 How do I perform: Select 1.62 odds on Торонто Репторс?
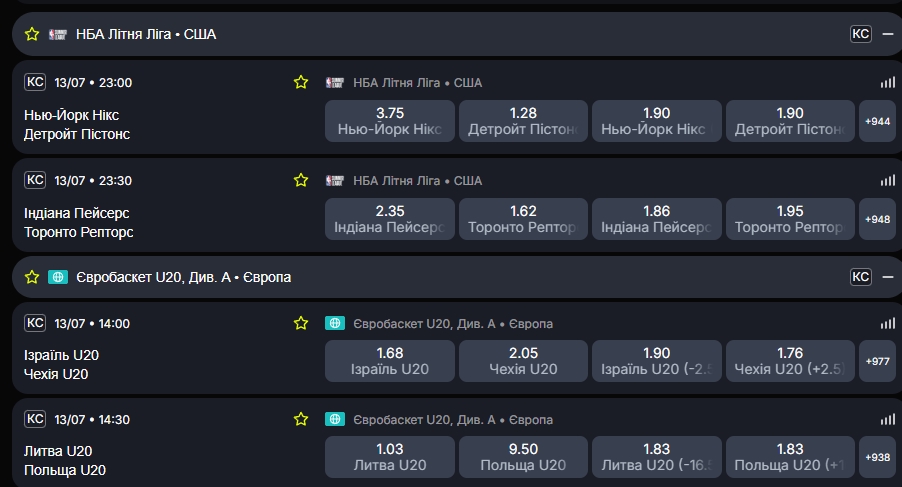coord(523,218)
